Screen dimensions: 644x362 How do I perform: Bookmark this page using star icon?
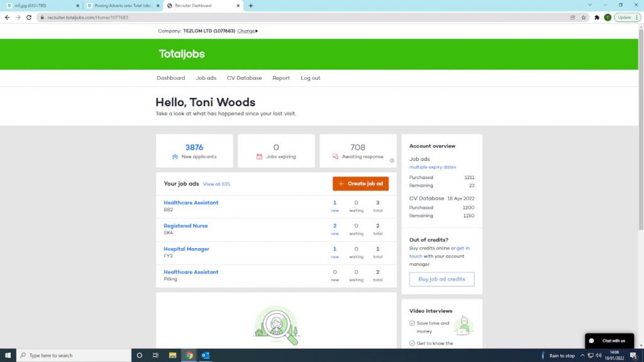point(584,18)
